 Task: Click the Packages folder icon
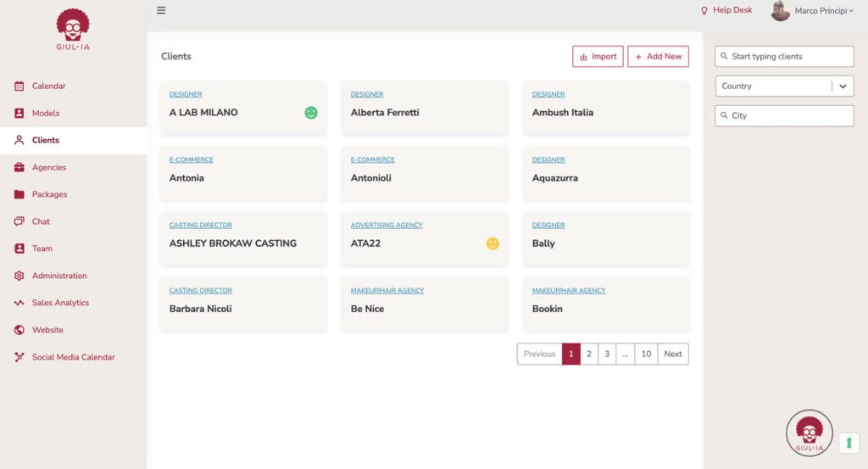coord(19,194)
